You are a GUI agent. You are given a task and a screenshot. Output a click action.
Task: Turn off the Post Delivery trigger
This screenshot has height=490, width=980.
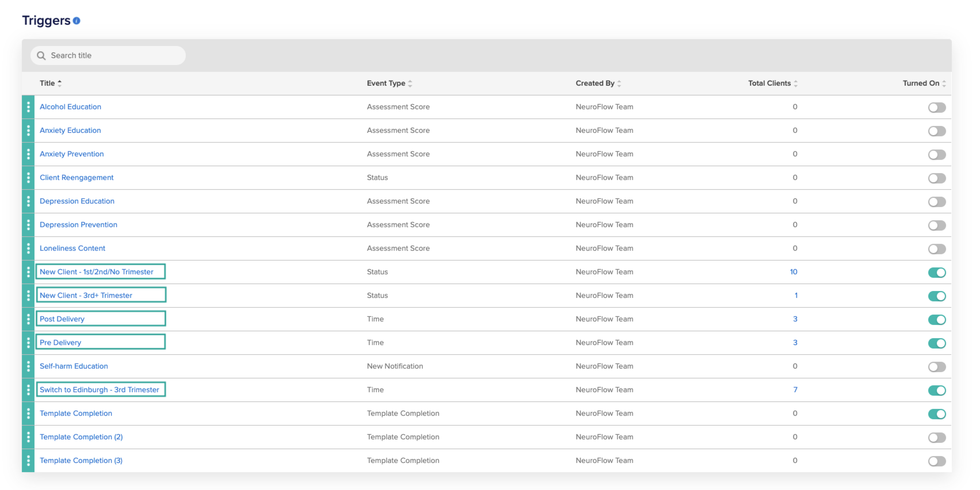click(x=937, y=320)
